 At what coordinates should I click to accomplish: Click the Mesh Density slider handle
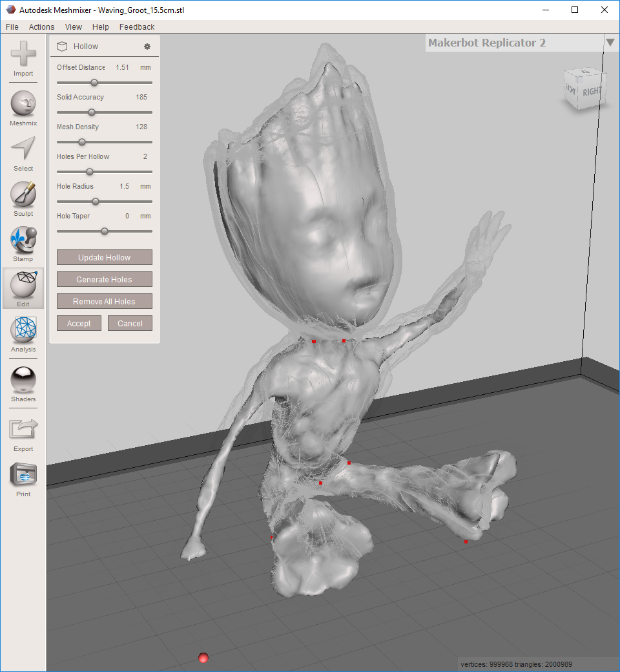(82, 142)
